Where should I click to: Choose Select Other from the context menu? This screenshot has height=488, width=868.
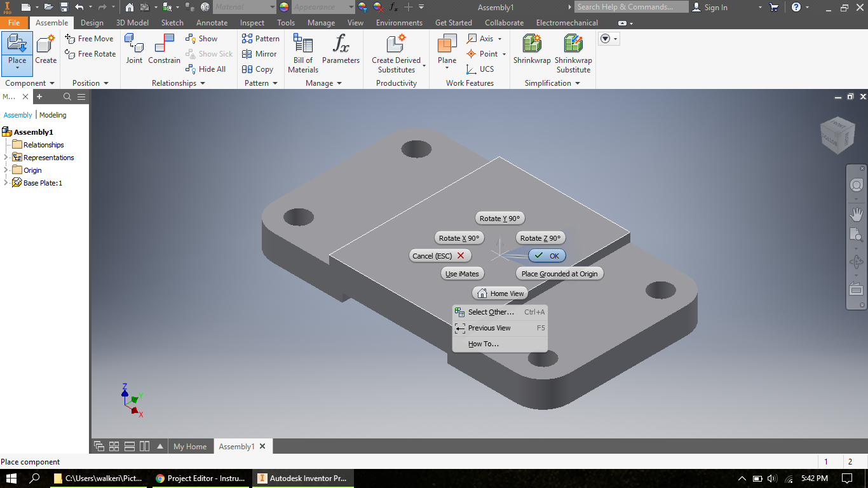(x=491, y=312)
